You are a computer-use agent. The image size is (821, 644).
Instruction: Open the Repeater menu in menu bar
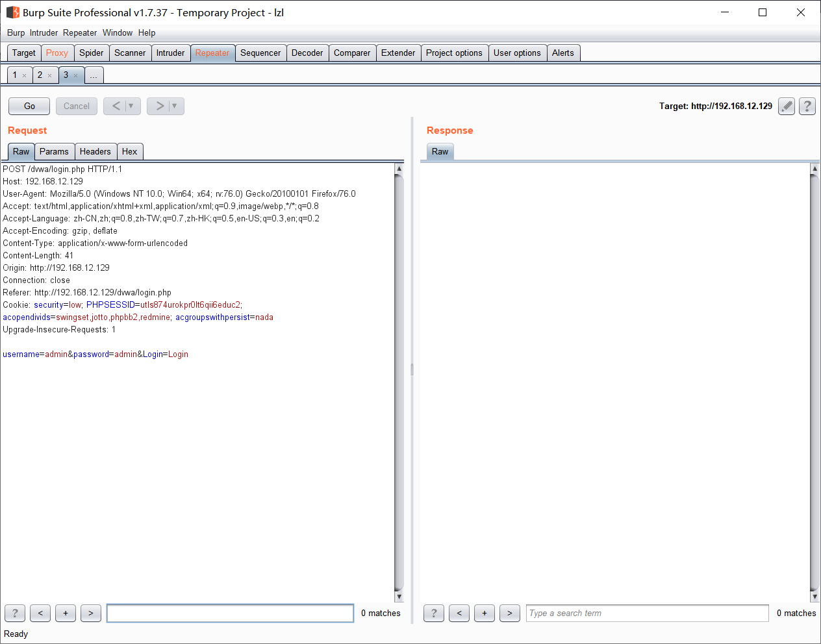pos(80,32)
